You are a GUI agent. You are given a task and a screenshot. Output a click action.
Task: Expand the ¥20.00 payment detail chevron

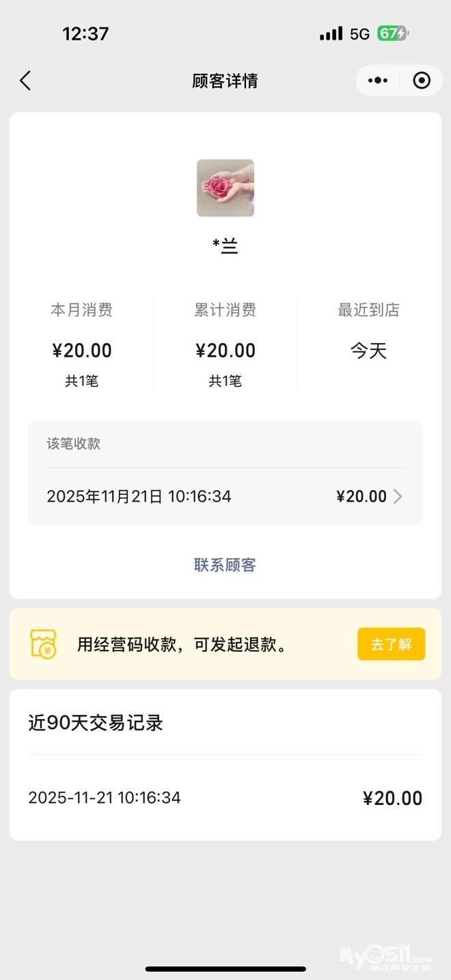coord(398,497)
